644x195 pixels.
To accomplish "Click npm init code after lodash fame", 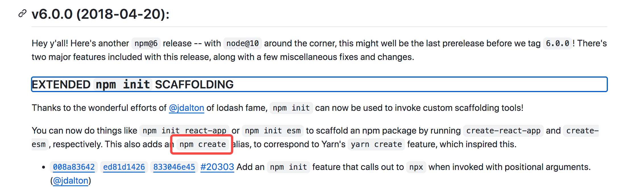I will pos(291,108).
